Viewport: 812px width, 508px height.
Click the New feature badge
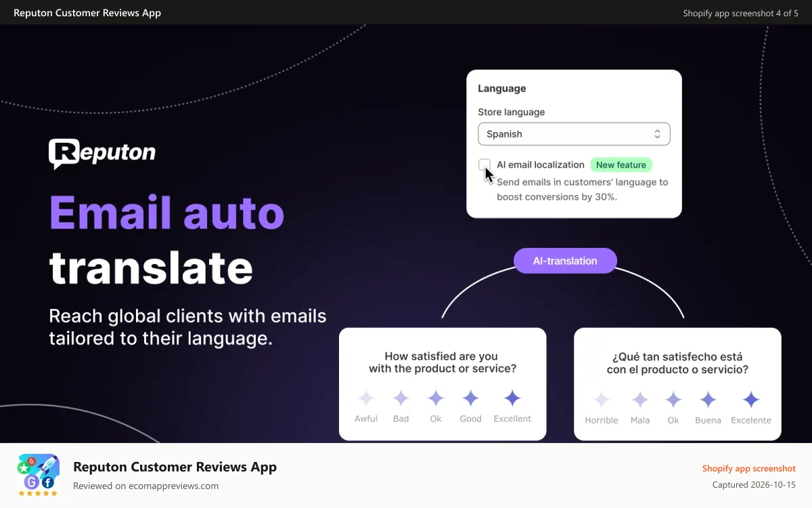[x=621, y=165]
